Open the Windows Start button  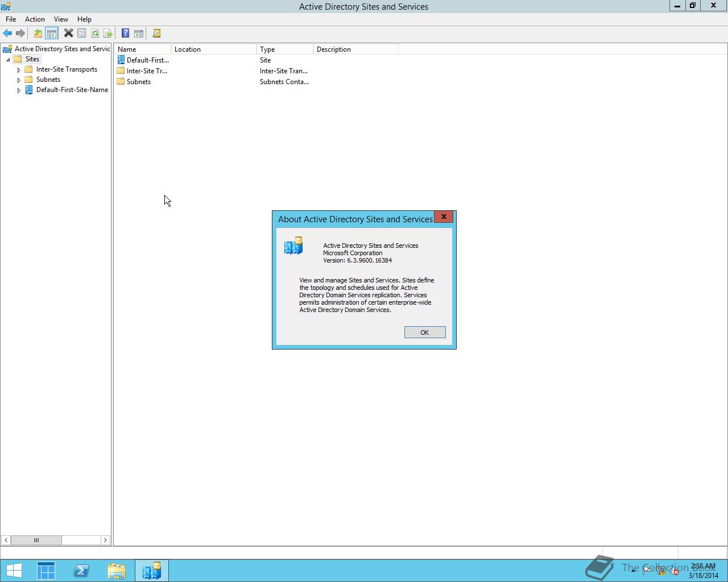(14, 571)
